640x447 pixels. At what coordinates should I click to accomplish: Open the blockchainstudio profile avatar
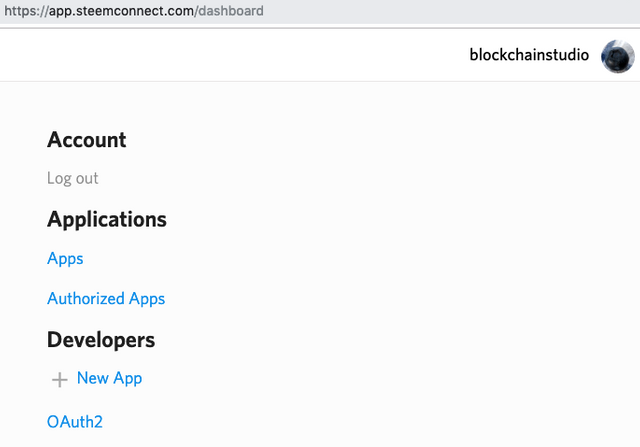coord(618,56)
